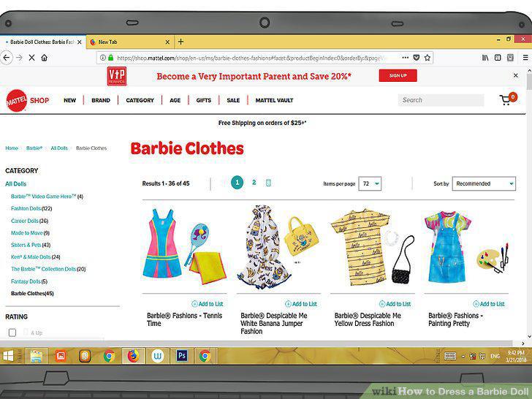Click the view-all page icon after page 2
This screenshot has height=399, width=532.
[x=268, y=183]
